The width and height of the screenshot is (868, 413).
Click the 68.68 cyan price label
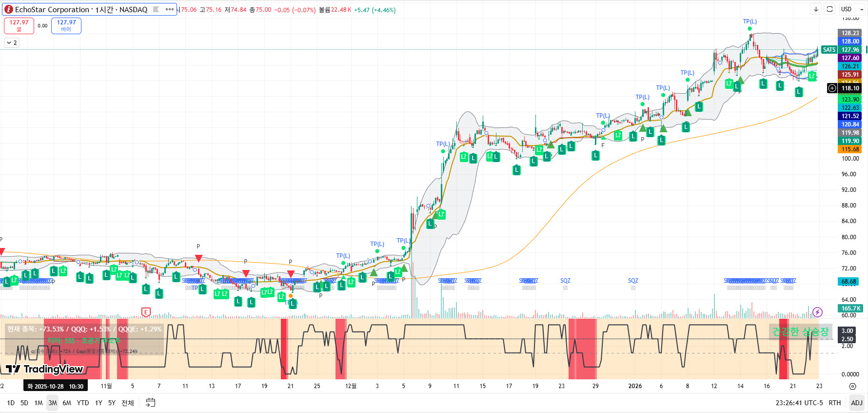(849, 282)
